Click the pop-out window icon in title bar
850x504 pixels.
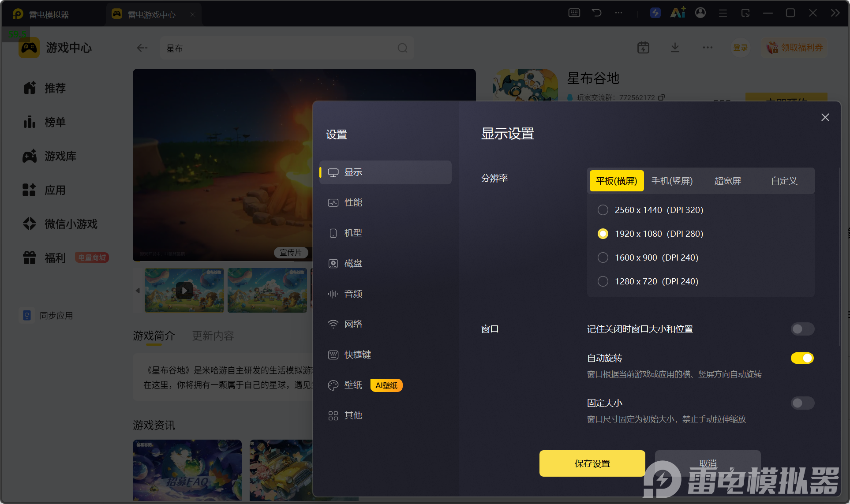(745, 13)
